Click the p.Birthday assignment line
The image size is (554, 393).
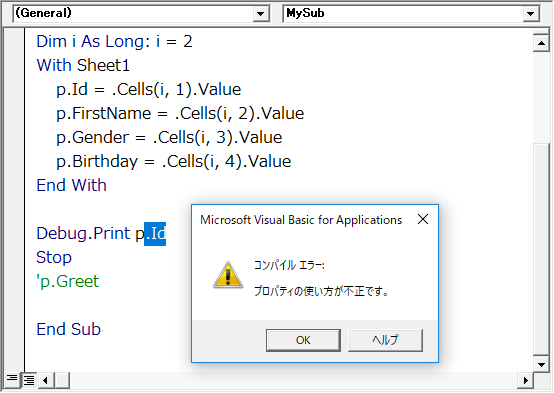tap(173, 162)
